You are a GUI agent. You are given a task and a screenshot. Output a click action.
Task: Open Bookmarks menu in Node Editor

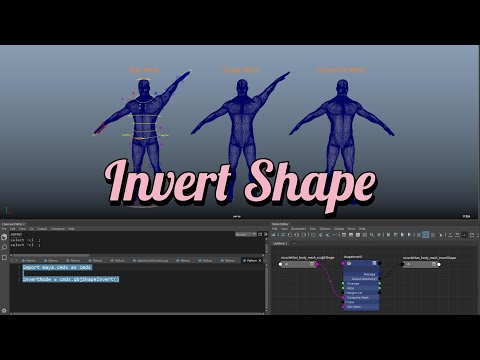(x=298, y=229)
